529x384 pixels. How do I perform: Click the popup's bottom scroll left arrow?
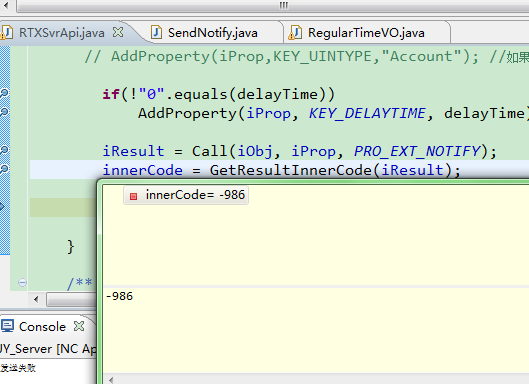point(111,380)
